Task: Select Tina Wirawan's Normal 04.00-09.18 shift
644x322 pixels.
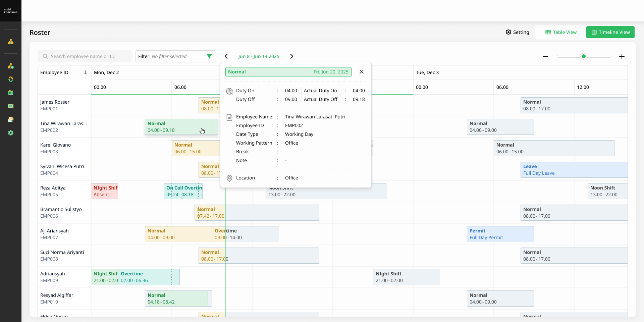Action: [181, 127]
